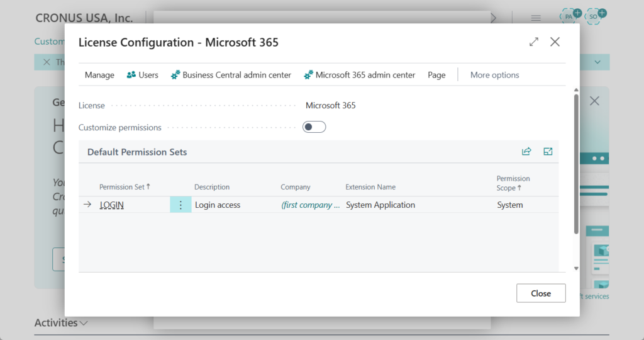This screenshot has height=340, width=644.
Task: Open the Page menu
Action: tap(436, 75)
